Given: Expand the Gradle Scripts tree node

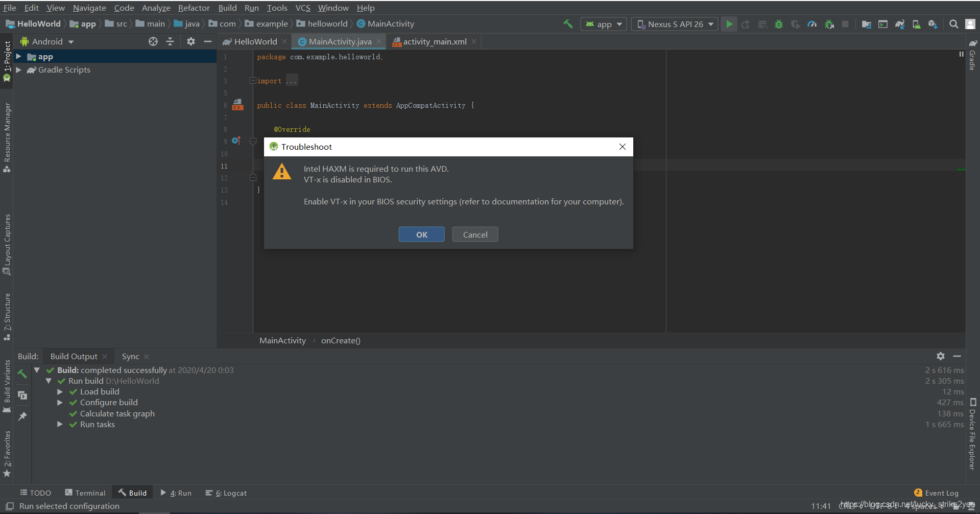Looking at the screenshot, I should coord(18,69).
